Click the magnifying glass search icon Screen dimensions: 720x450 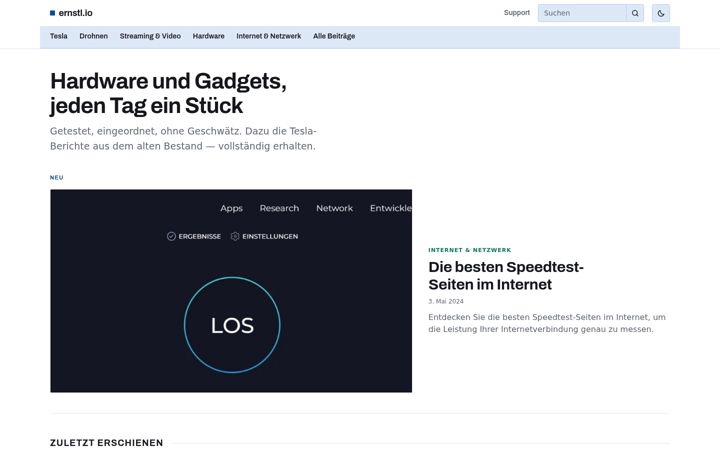pyautogui.click(x=635, y=13)
